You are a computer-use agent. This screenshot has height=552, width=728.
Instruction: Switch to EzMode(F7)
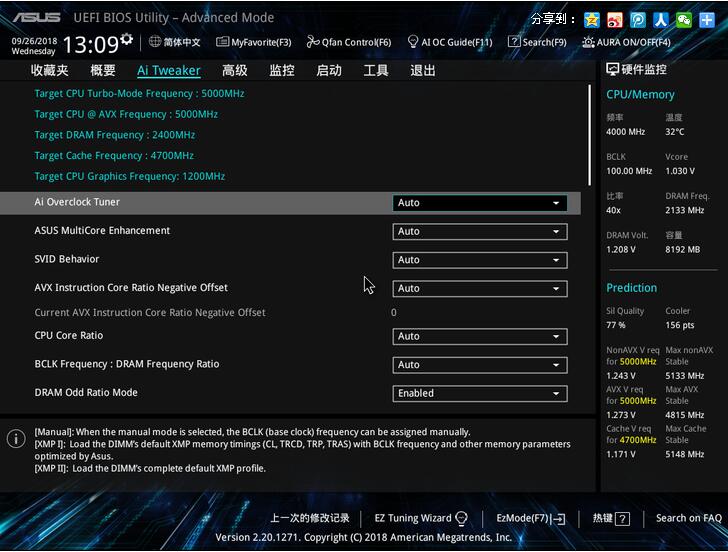tap(531, 518)
